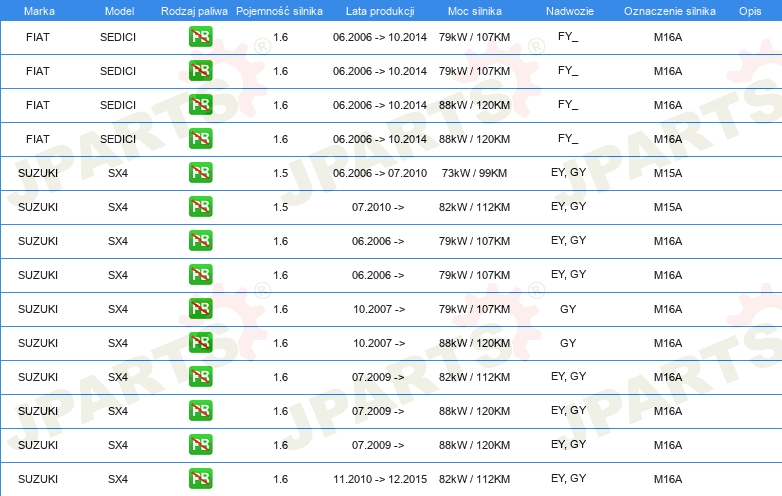Click the Rodzaj paliwa column header
This screenshot has width=782, height=496.
[x=194, y=11]
